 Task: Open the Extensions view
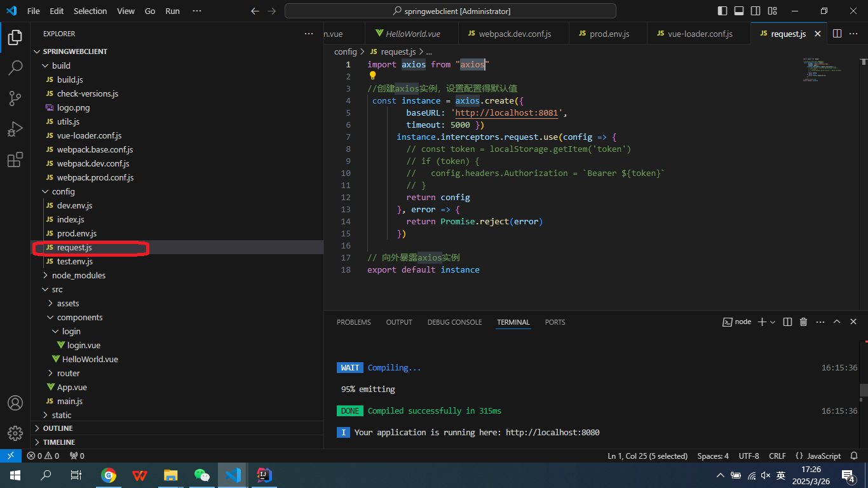coord(15,160)
